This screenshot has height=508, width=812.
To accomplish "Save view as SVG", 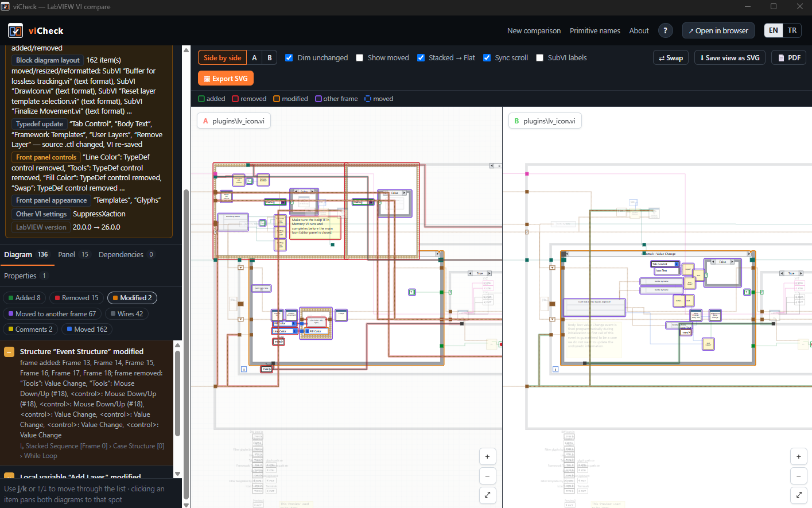I will coord(730,57).
